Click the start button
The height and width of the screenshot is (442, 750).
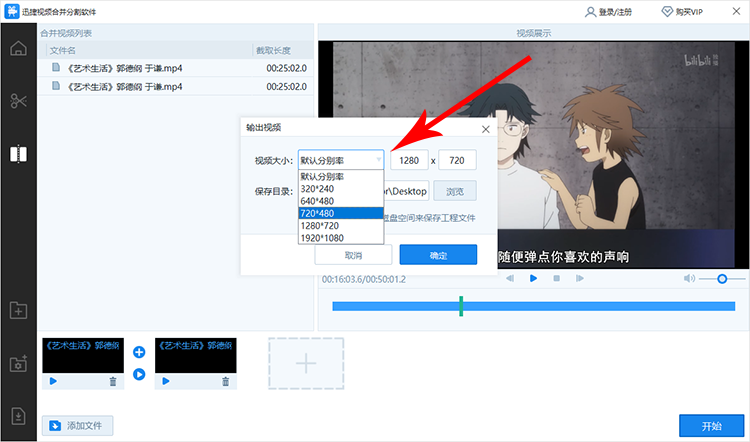[711, 425]
